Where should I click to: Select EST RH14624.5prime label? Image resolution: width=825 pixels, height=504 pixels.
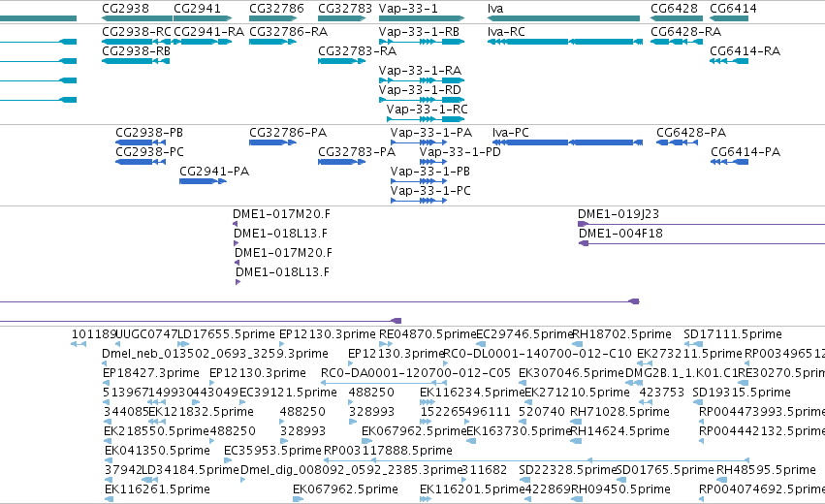click(619, 431)
